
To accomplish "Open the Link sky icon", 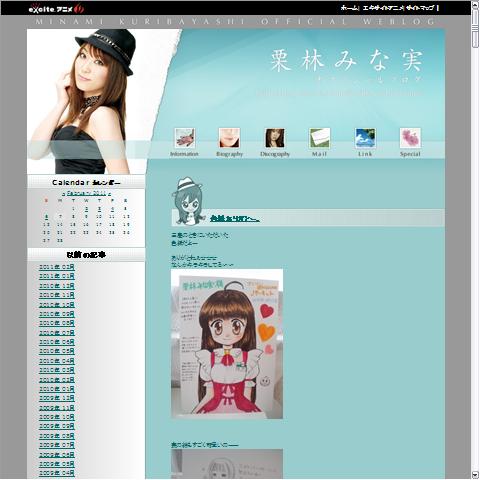I will point(365,138).
